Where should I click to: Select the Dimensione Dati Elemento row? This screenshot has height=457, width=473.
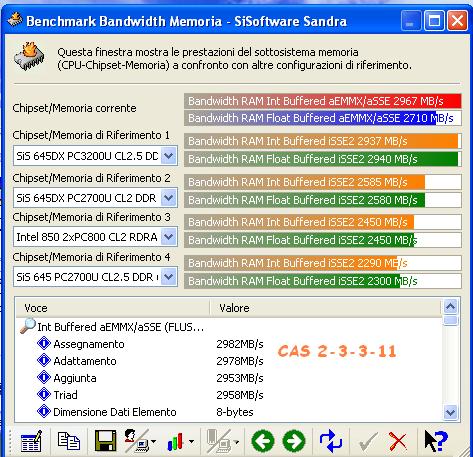pyautogui.click(x=229, y=412)
